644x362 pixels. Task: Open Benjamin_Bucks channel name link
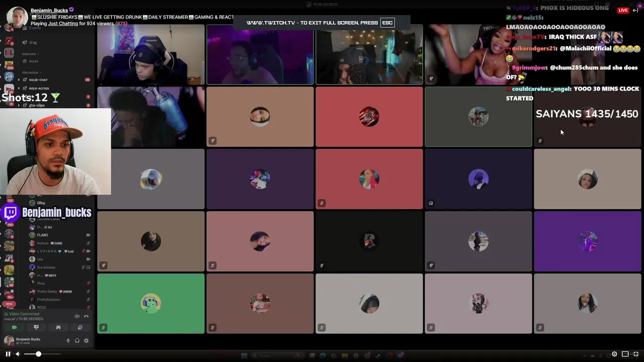(49, 10)
